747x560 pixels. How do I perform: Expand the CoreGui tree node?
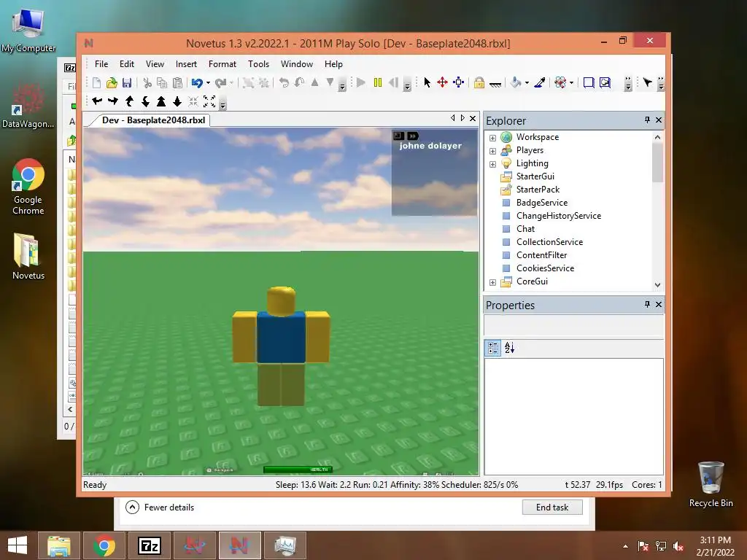[x=492, y=282]
